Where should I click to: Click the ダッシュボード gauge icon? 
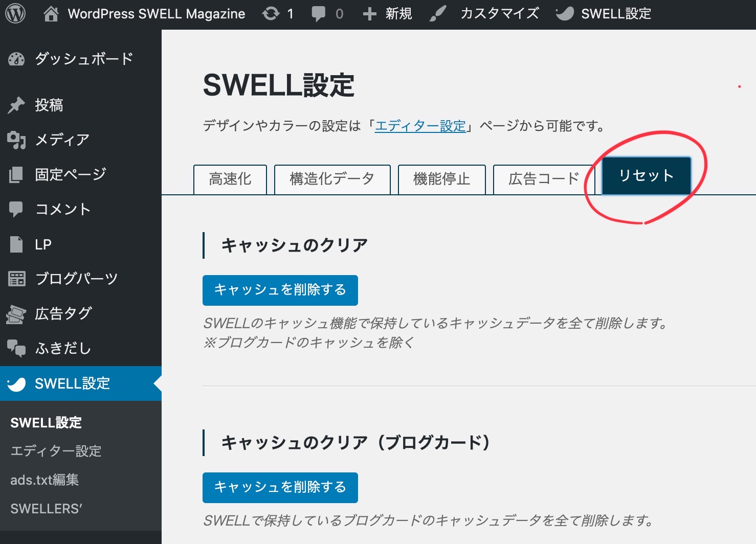16,59
